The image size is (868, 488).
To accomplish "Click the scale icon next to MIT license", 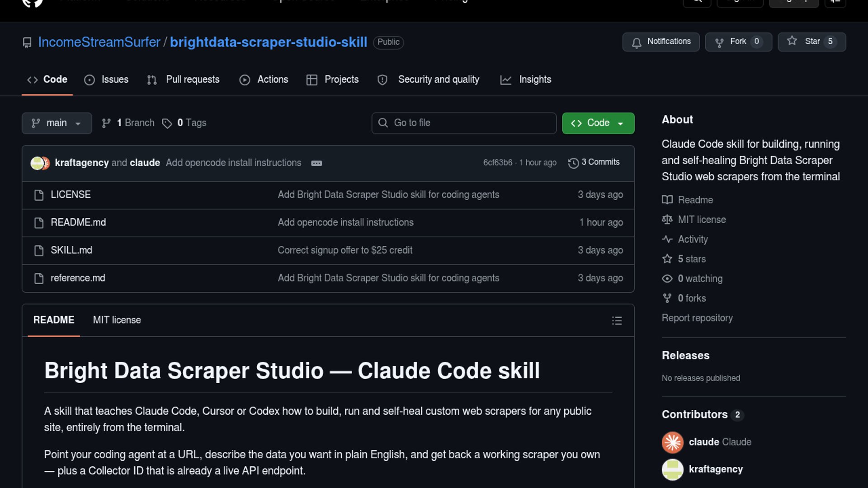I will coord(667,220).
